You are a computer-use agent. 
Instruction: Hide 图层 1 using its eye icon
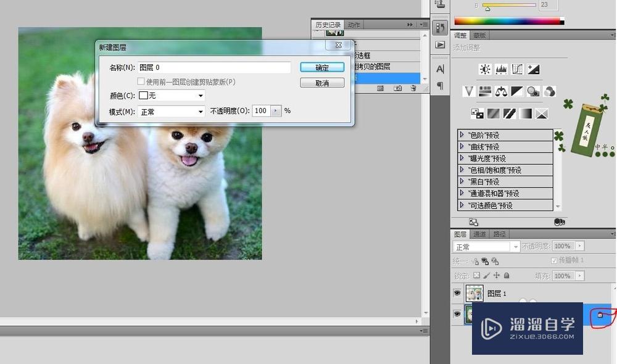457,293
